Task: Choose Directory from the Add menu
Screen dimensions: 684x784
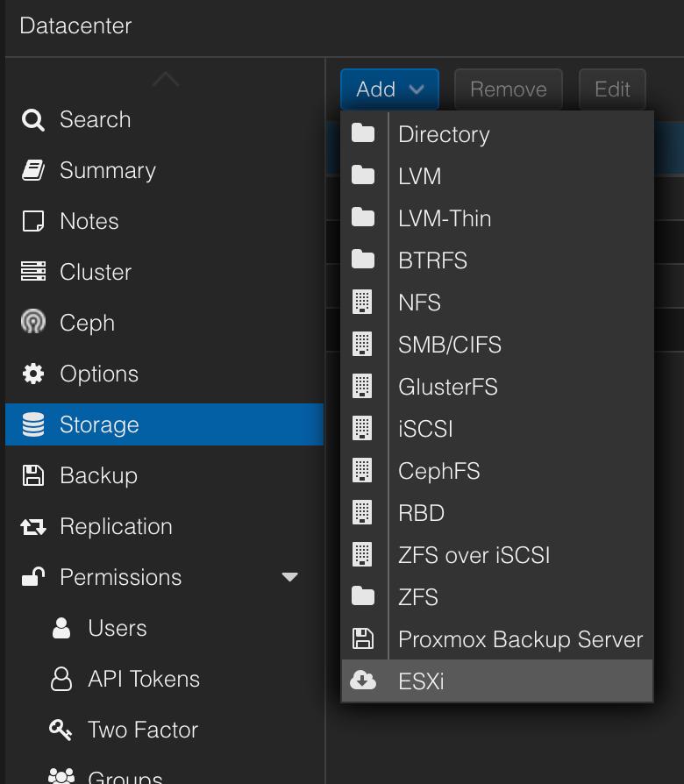Action: (x=444, y=134)
